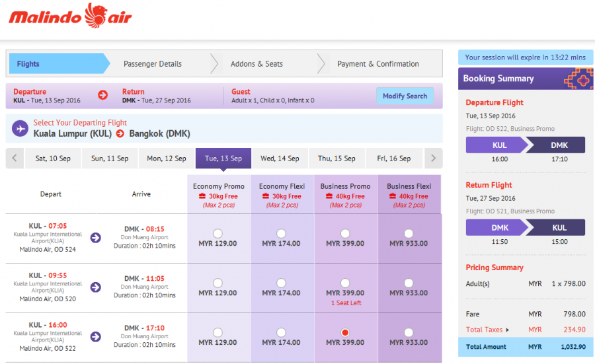This screenshot has height=364, width=595.
Task: Switch to the Wed, 14 Sep date tab
Action: click(280, 159)
